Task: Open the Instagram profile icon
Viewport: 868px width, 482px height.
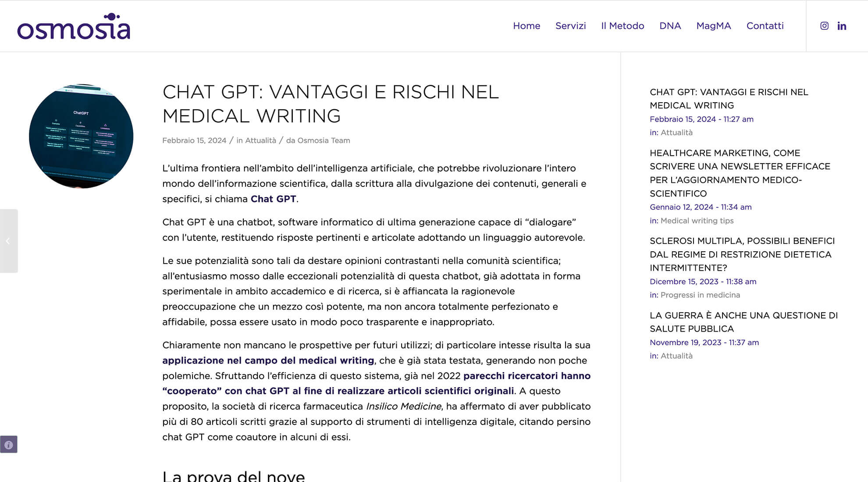Action: coord(824,26)
